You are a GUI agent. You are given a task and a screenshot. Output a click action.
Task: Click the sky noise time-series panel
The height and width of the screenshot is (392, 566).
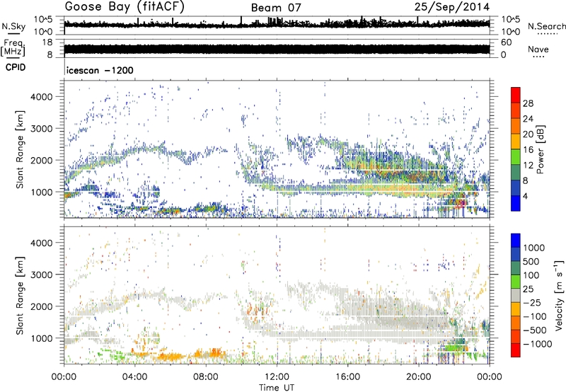[x=277, y=25]
